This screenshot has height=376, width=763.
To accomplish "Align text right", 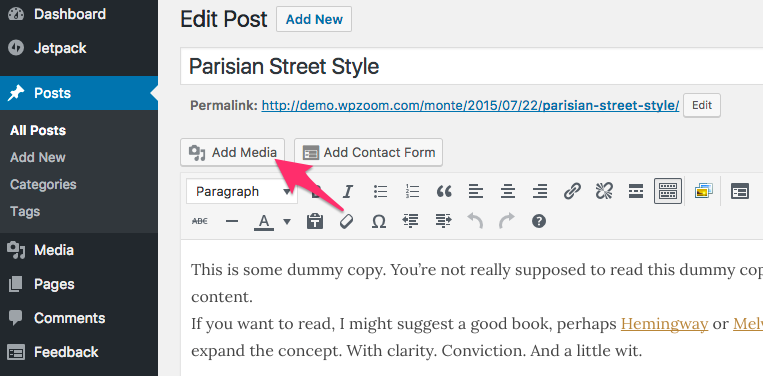I will click(540, 192).
